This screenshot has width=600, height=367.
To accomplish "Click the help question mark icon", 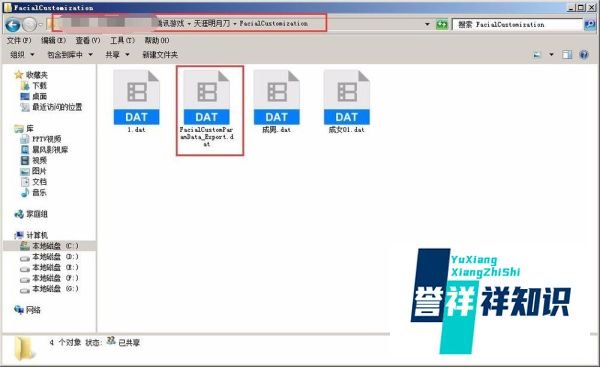I will pos(584,55).
